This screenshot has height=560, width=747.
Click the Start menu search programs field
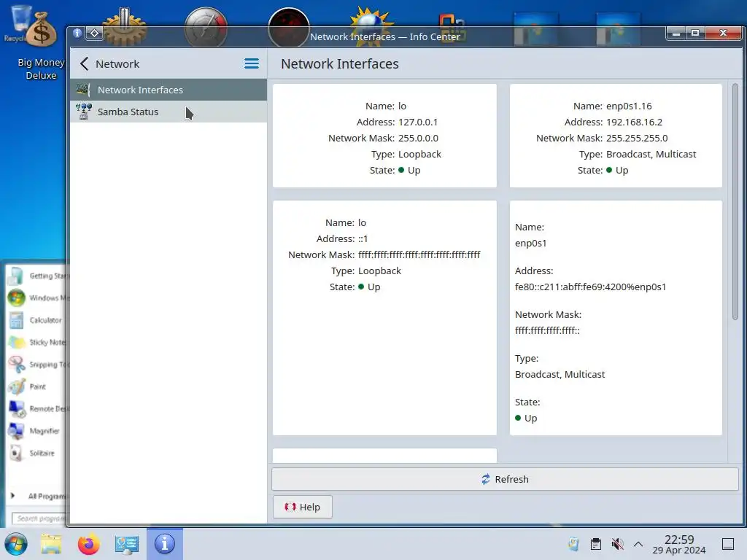39,518
